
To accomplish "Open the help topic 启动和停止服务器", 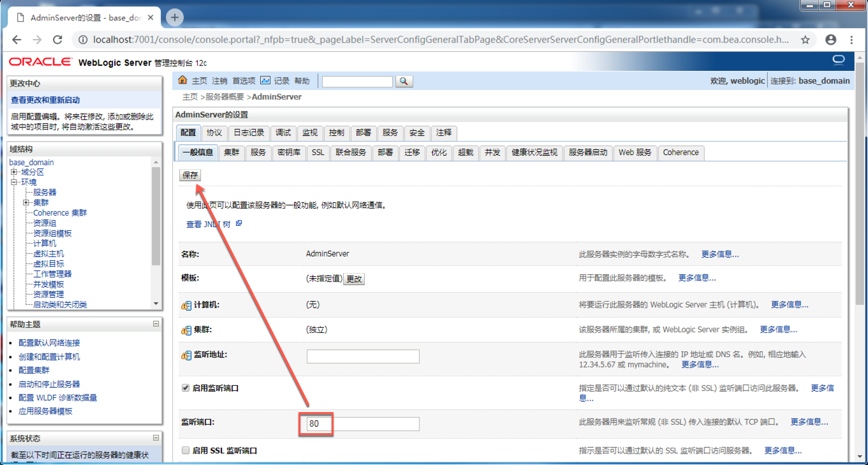I will click(x=50, y=384).
